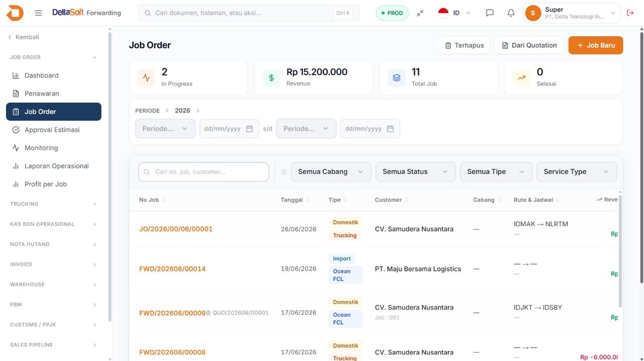This screenshot has height=361, width=644.
Task: Sort by Customer column arrows
Action: [406, 200]
